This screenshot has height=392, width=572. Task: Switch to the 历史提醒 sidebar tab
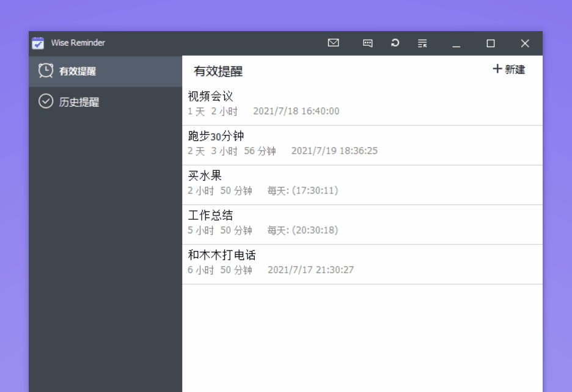point(106,102)
